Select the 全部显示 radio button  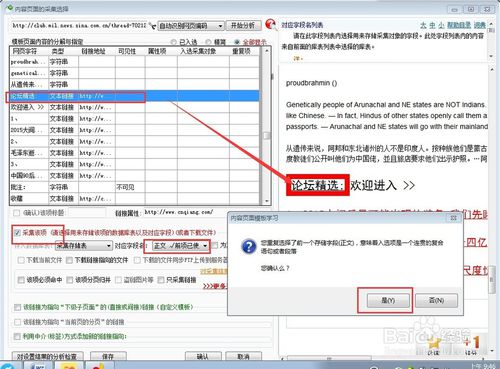(237, 42)
